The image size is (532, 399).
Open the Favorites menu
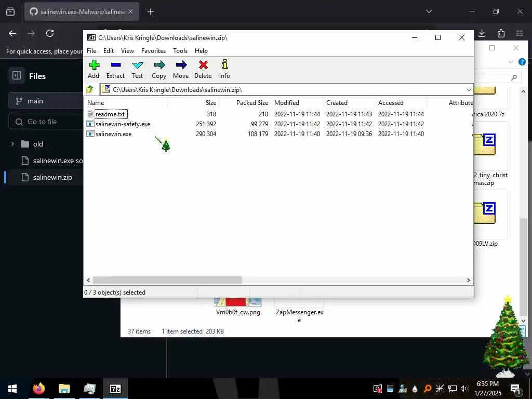pyautogui.click(x=153, y=51)
